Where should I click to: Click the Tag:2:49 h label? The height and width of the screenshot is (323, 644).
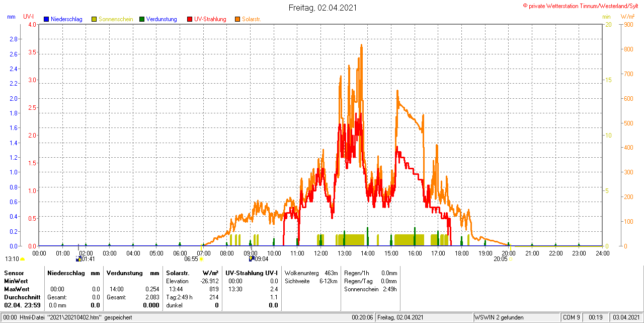179,297
